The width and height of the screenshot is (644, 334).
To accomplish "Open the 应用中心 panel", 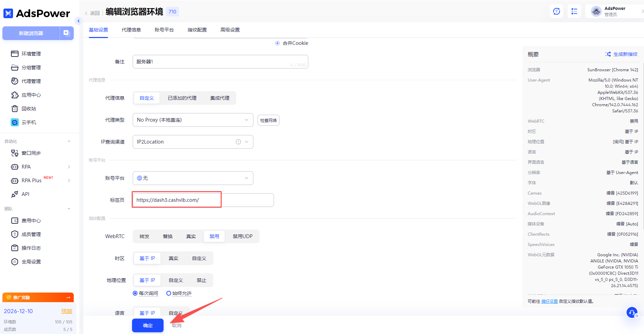I will pos(31,95).
